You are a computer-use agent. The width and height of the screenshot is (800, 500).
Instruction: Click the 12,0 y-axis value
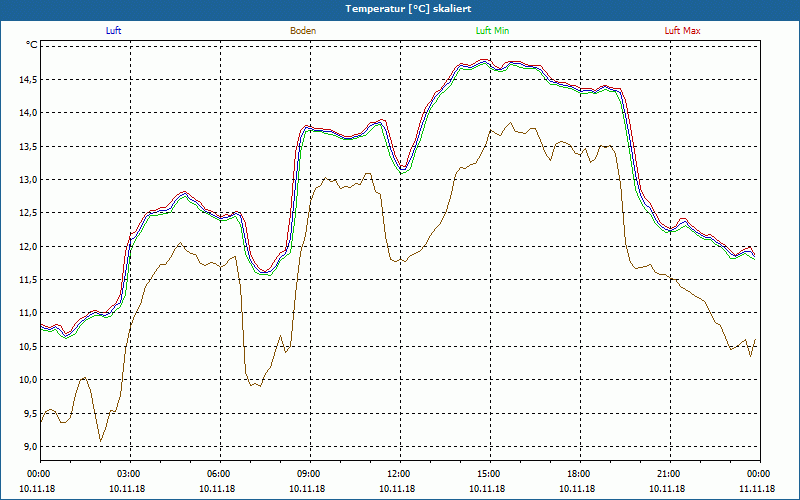pos(29,246)
